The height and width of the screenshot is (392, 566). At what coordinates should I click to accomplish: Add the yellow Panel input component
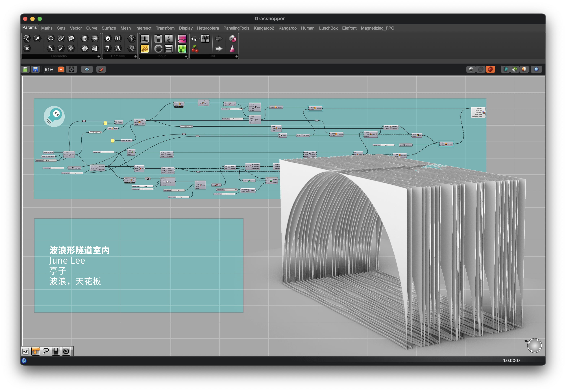pos(145,49)
